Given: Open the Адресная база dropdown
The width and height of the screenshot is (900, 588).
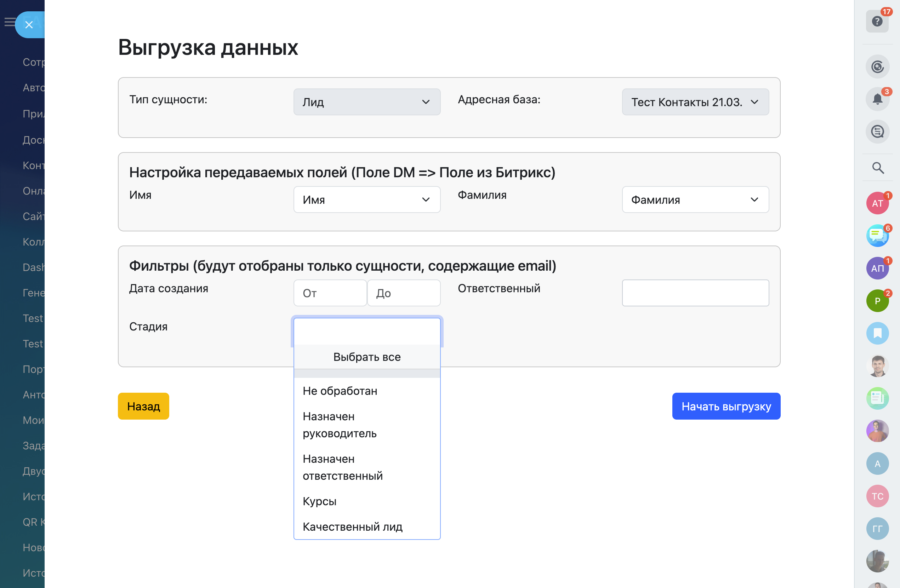Looking at the screenshot, I should click(695, 102).
